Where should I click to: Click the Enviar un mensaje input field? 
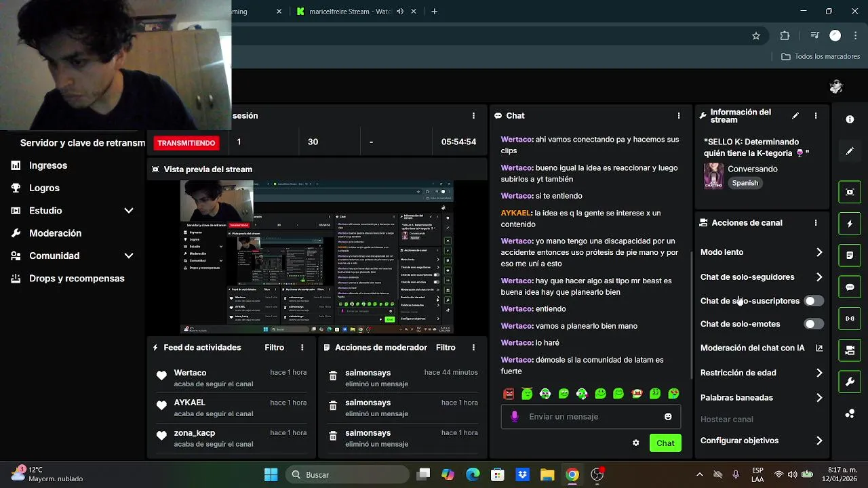[x=591, y=417]
